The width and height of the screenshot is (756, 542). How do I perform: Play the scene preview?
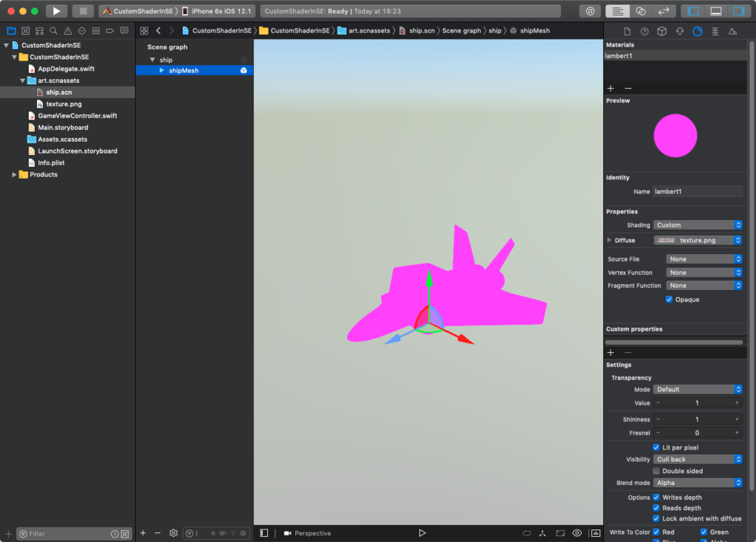[422, 533]
